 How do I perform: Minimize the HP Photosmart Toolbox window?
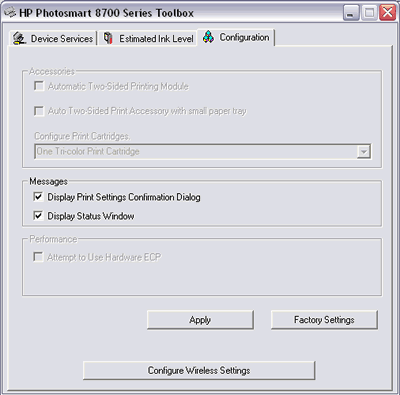point(351,13)
